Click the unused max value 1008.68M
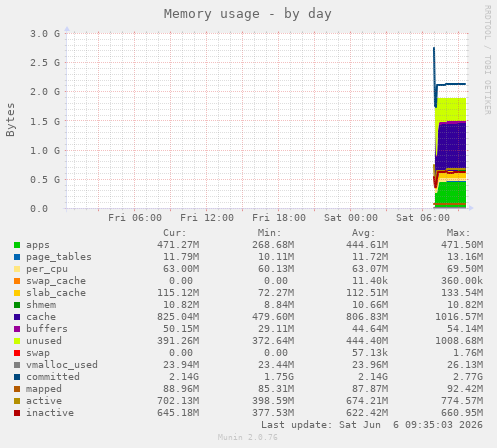Image resolution: width=497 pixels, height=448 pixels. [x=459, y=341]
